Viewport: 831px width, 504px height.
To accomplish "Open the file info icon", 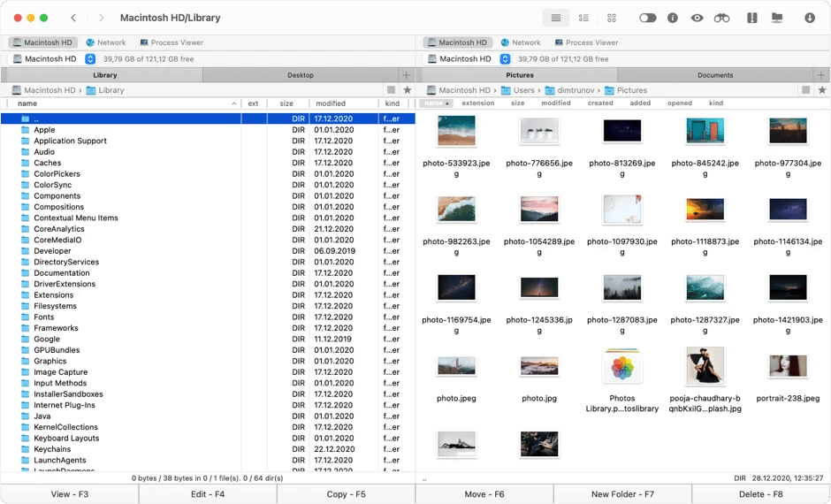I will click(x=672, y=18).
